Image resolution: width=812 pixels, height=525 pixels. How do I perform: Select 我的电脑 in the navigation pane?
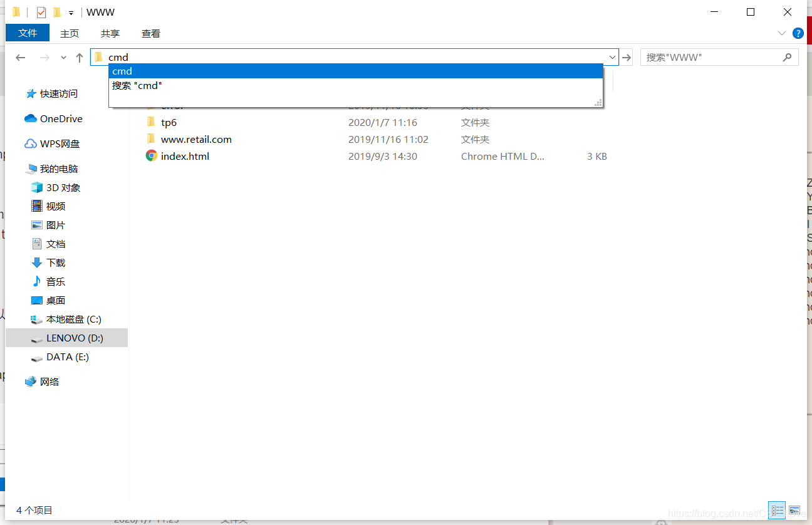(x=59, y=169)
